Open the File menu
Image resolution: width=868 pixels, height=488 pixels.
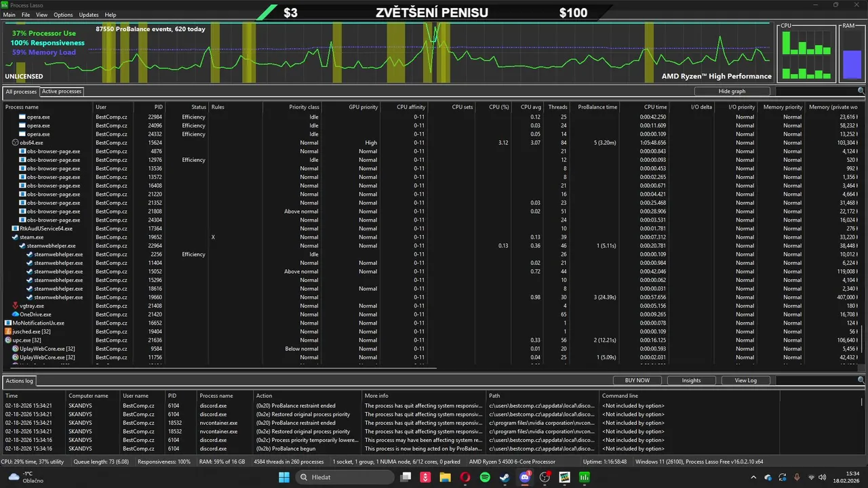pyautogui.click(x=26, y=14)
